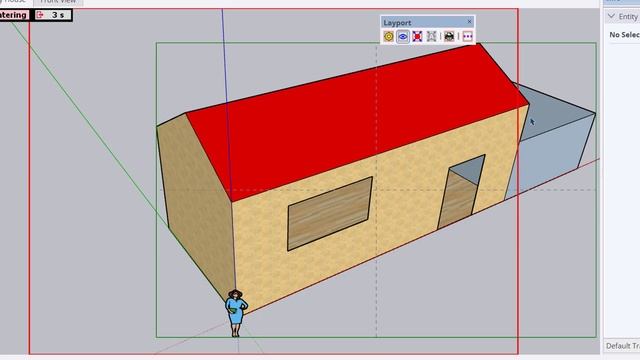Click the red target icon with corner arrows
This screenshot has height=360, width=640.
417,36
